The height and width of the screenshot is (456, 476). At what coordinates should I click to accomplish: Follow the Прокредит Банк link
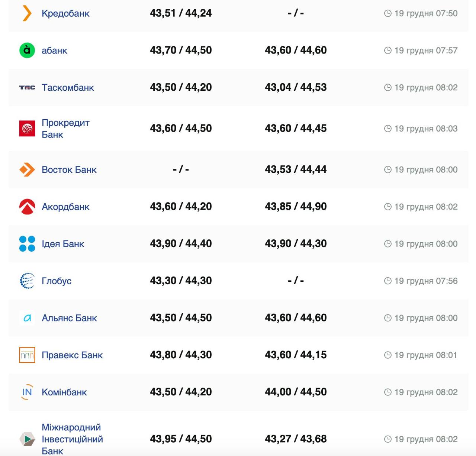coord(65,129)
